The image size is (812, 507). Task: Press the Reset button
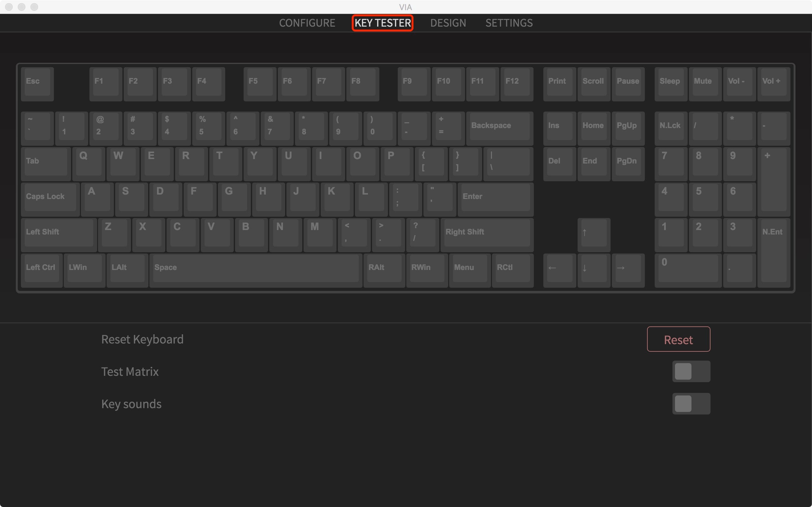click(678, 339)
